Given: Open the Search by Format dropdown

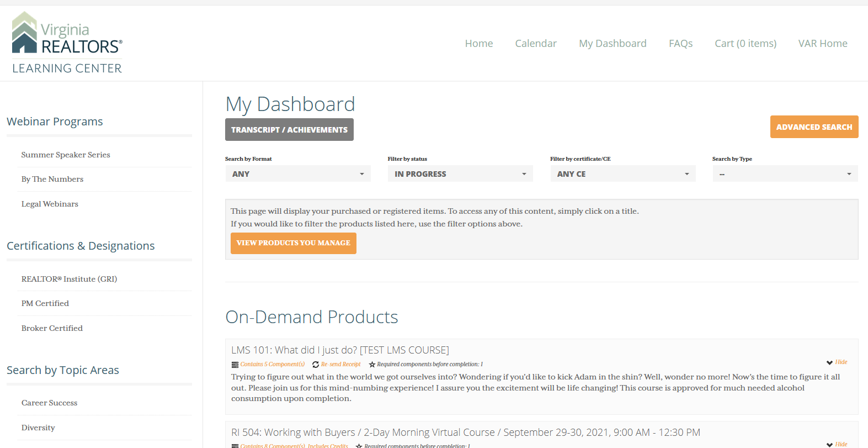Looking at the screenshot, I should (298, 174).
